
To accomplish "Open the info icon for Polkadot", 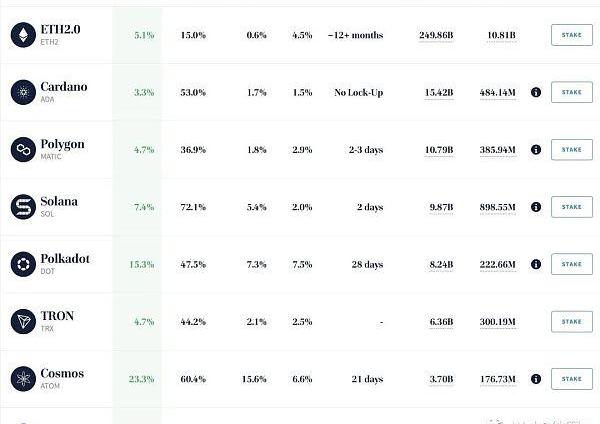I will (x=536, y=264).
